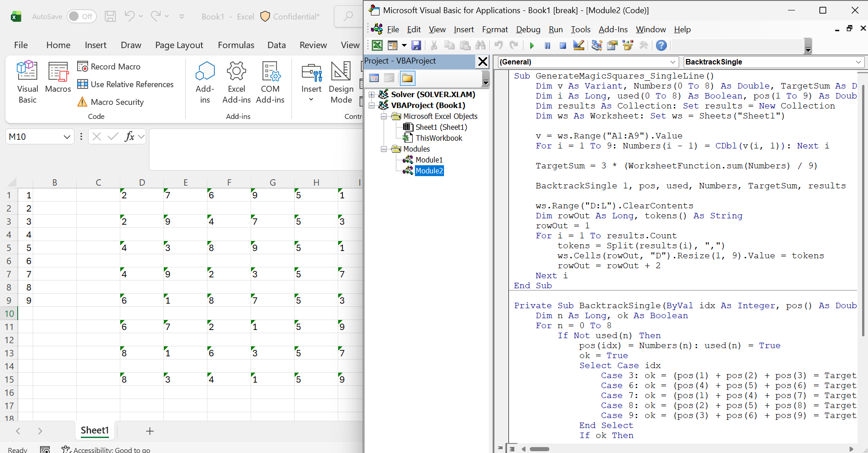This screenshot has height=453, width=868.
Task: Open the Debug menu in VBA editor
Action: 528,30
